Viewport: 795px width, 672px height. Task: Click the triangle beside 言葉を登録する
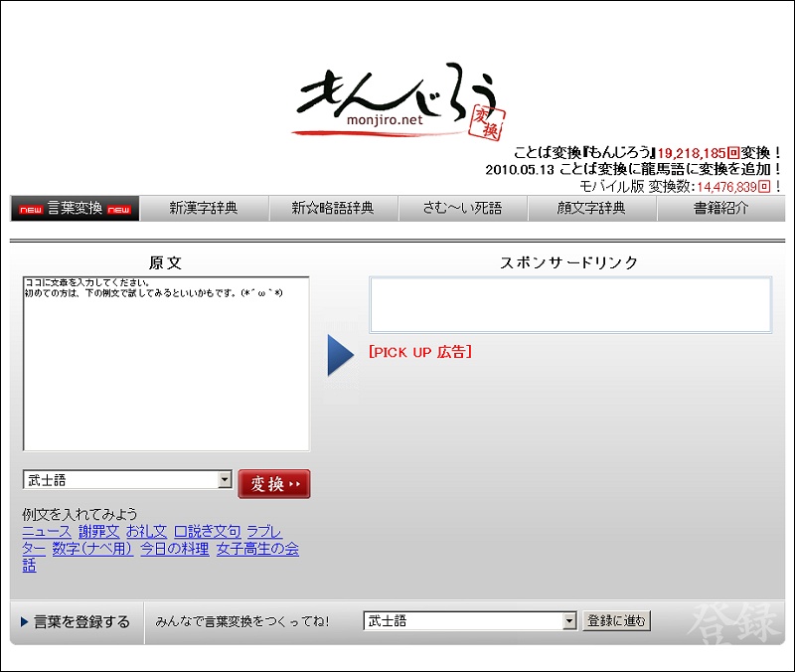click(25, 622)
